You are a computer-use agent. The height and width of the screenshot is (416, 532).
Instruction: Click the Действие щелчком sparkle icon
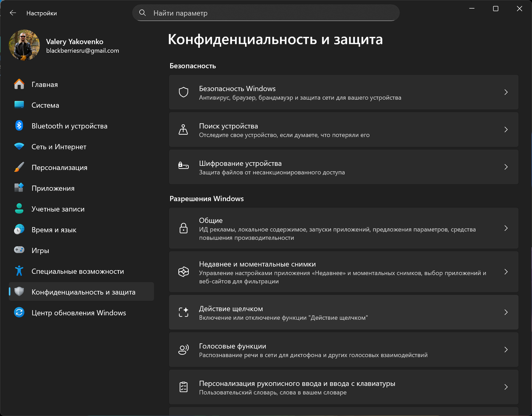(184, 312)
